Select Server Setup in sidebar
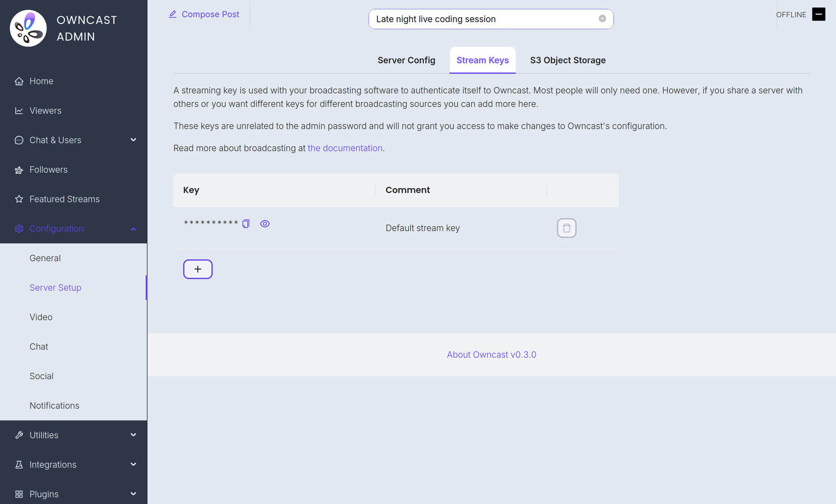This screenshot has height=504, width=836. tap(74, 288)
